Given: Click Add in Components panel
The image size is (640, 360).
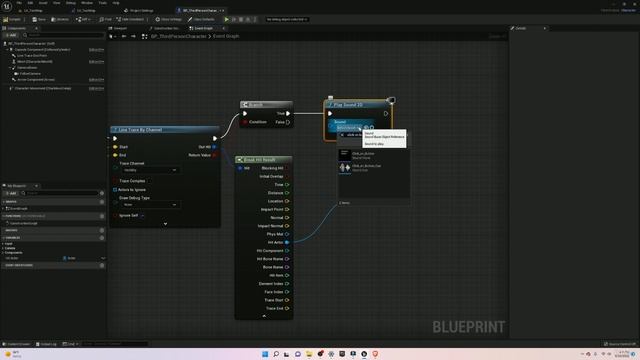Looking at the screenshot, I should [x=11, y=36].
